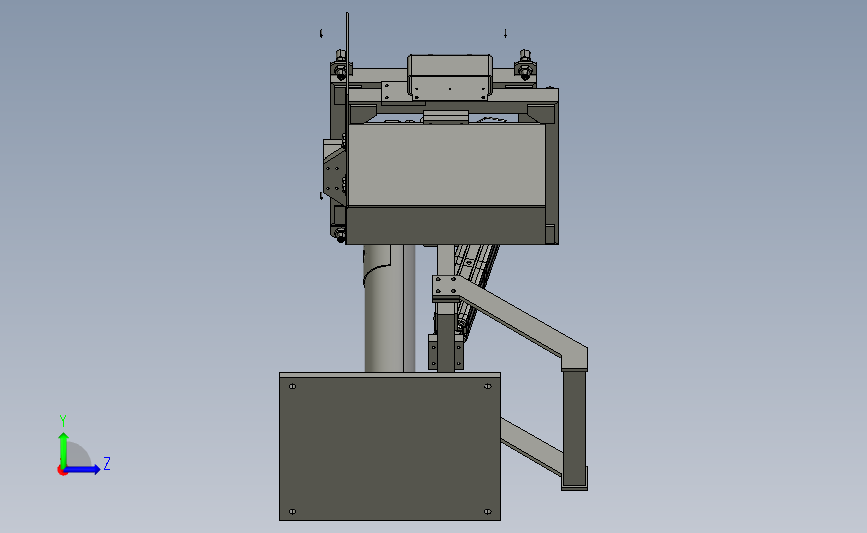Click the red origin dot of the axis triad

coord(62,471)
